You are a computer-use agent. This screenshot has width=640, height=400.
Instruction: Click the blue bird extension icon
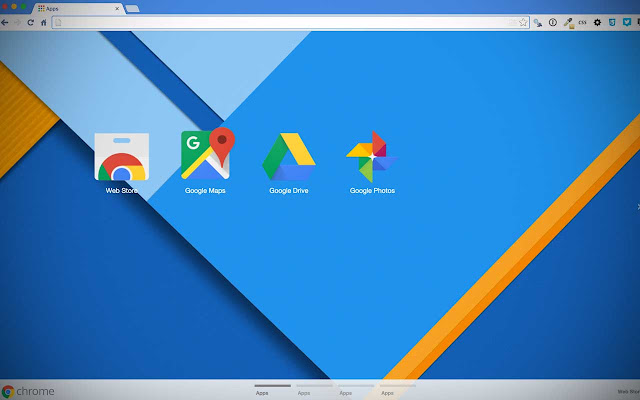[x=627, y=22]
